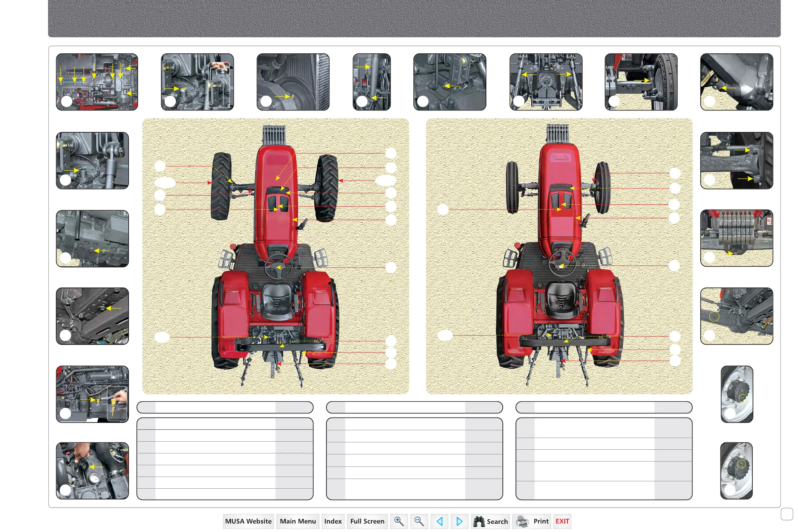Open the MUSA Website link
The height and width of the screenshot is (532, 798).
point(248,521)
